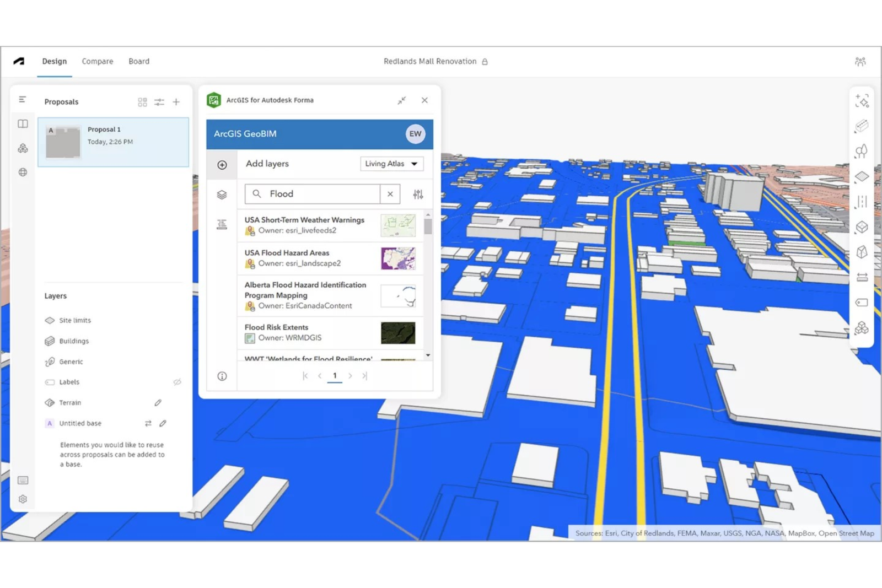Toggle visibility of the Labels layer

[177, 382]
